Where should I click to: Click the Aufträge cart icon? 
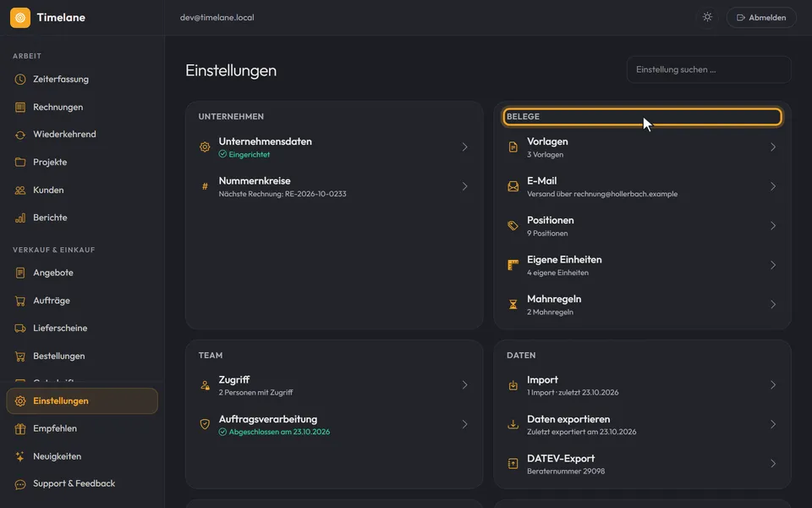click(x=20, y=301)
